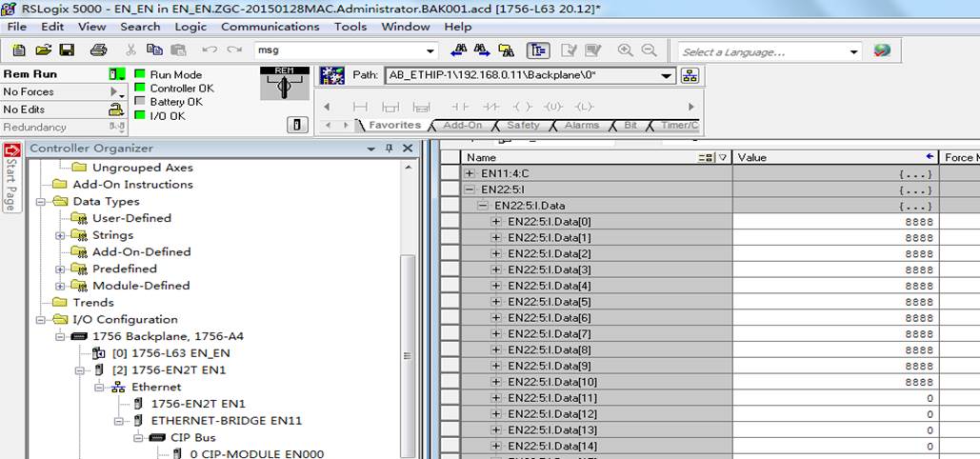Click the RSWho network browse icon
The height and width of the screenshot is (459, 980).
click(x=690, y=75)
